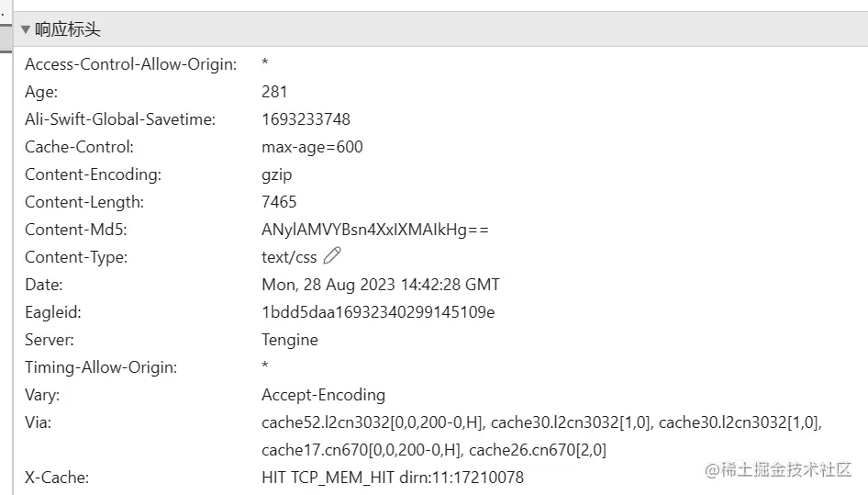Click the Timing-Allow-Origin header name
Image resolution: width=868 pixels, height=495 pixels.
coord(101,367)
